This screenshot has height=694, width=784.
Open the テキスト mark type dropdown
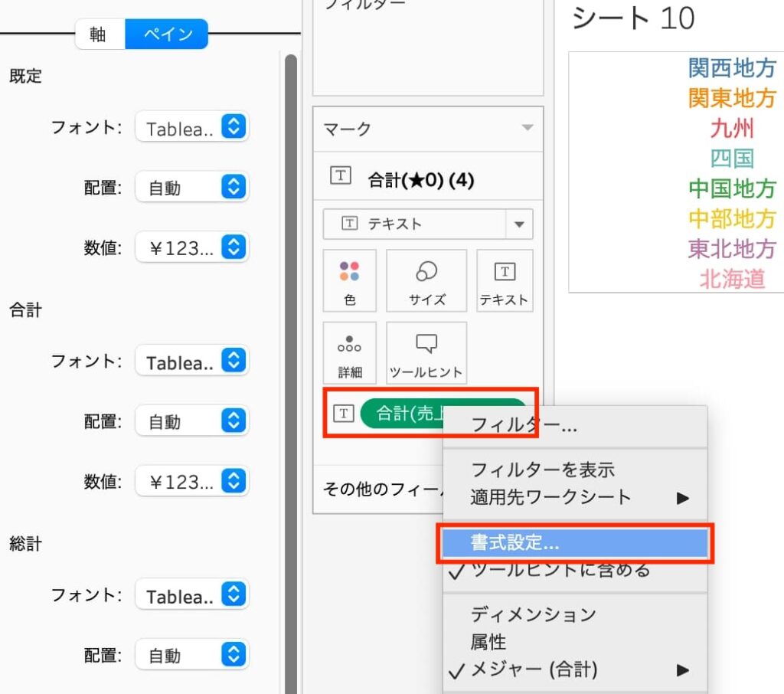pos(519,224)
